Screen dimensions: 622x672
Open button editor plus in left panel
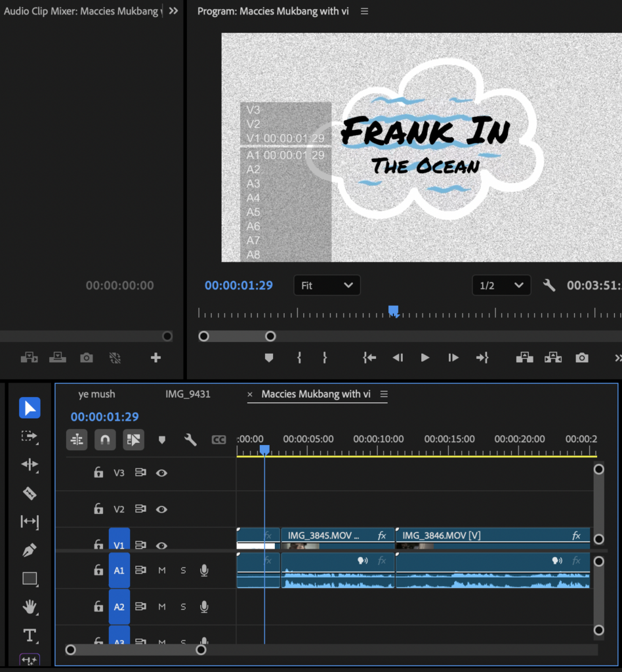pos(155,358)
